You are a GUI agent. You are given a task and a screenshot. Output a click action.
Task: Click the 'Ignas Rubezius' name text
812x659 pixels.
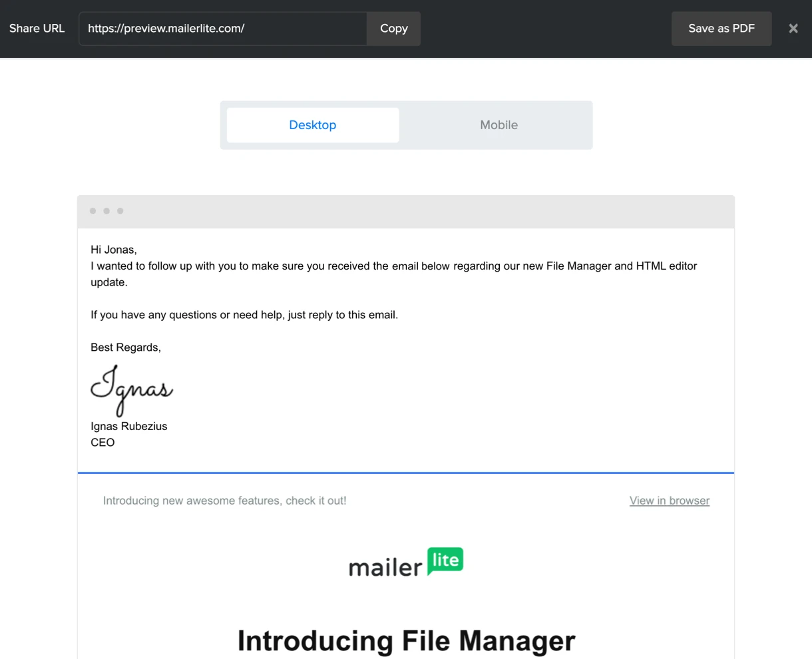pos(129,426)
